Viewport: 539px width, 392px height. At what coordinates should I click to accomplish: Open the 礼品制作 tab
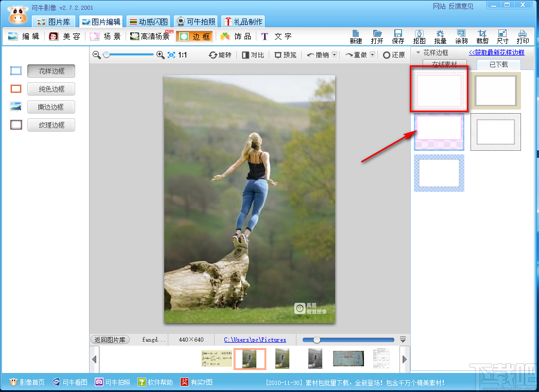pyautogui.click(x=243, y=22)
